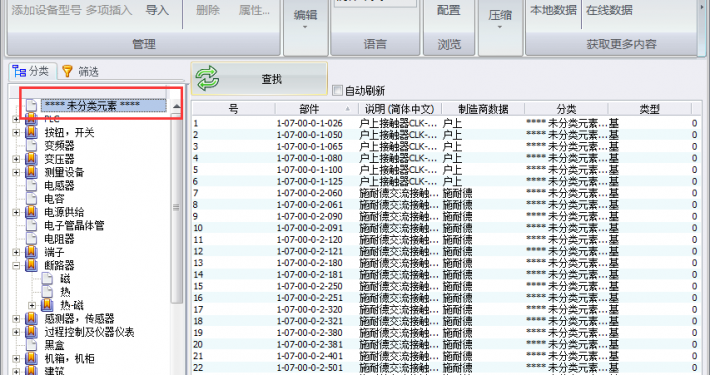Collapse the 断路器 tree node
Image resolution: width=710 pixels, height=375 pixels.
click(16, 265)
